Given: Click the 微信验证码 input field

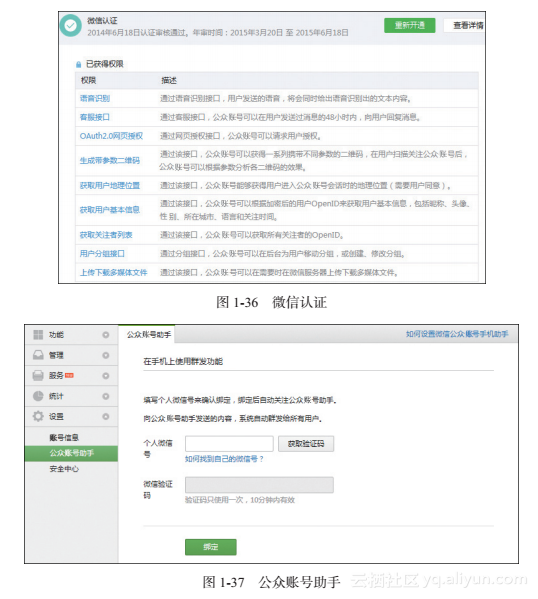Looking at the screenshot, I should (259, 485).
